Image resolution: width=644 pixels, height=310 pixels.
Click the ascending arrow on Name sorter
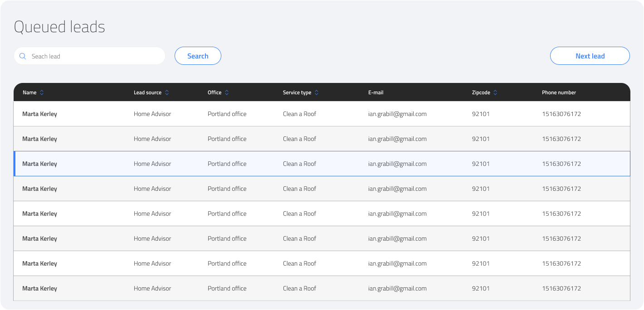click(42, 90)
